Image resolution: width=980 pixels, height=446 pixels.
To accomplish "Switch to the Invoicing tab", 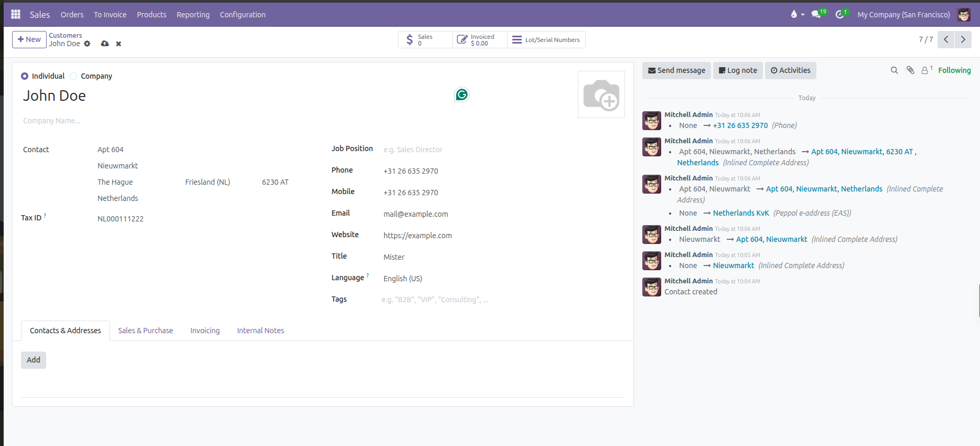I will click(x=205, y=331).
